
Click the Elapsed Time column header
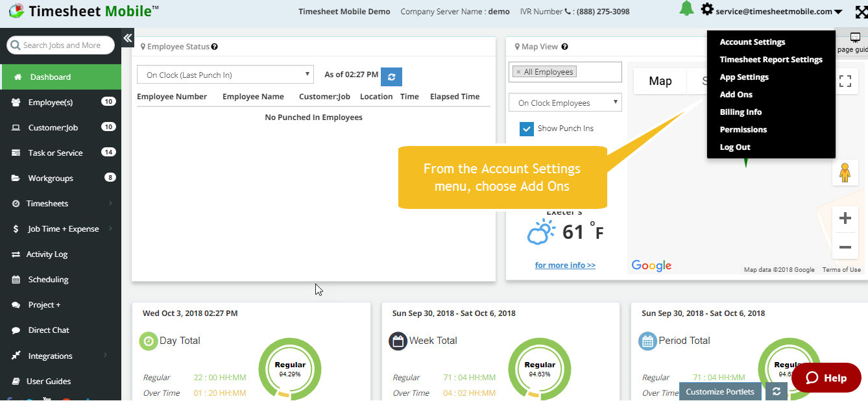pyautogui.click(x=455, y=97)
